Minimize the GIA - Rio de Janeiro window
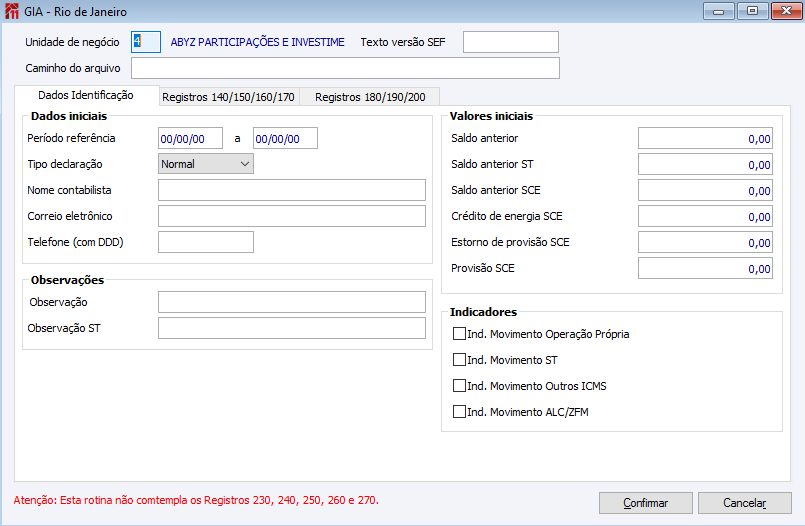This screenshot has width=805, height=526. click(719, 11)
